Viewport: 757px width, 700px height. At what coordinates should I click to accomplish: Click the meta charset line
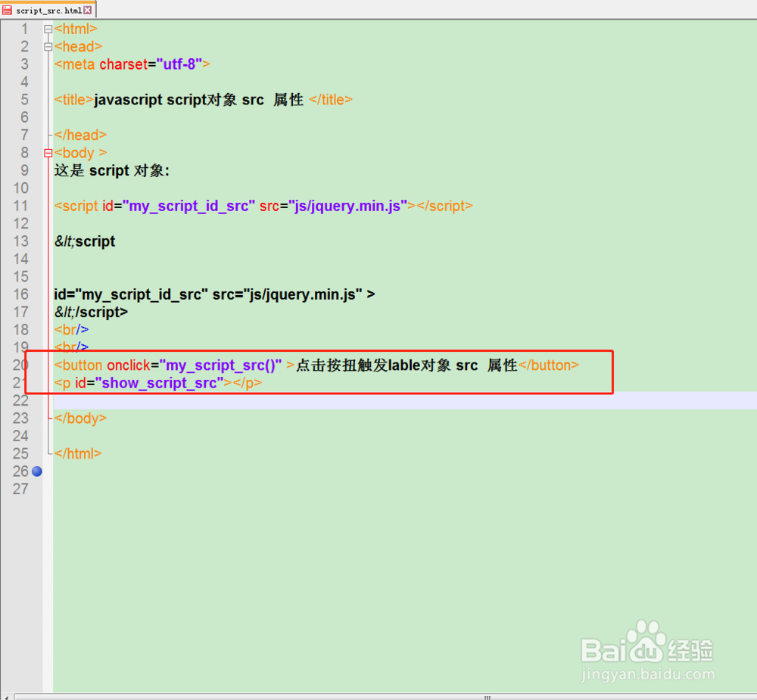coord(132,64)
